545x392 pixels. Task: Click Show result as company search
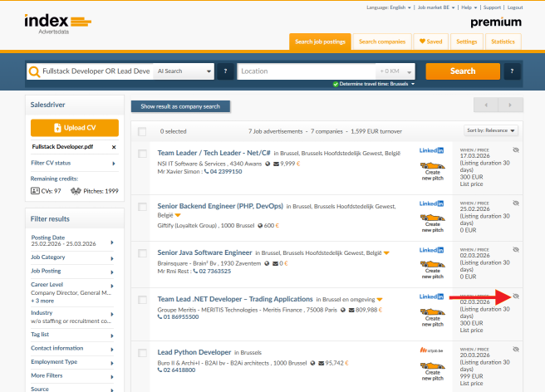[x=180, y=106]
